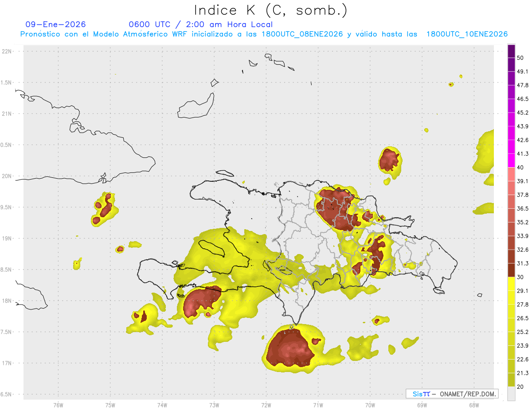Click the "71W" longitude label
This screenshot has width=532, height=411.
(318, 405)
